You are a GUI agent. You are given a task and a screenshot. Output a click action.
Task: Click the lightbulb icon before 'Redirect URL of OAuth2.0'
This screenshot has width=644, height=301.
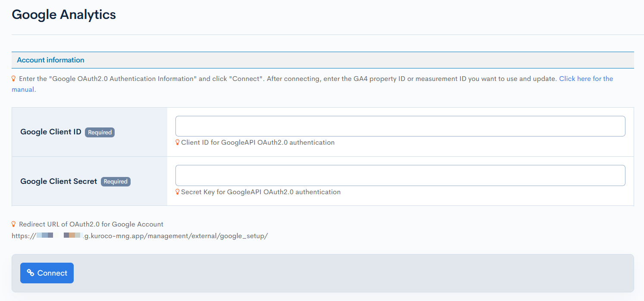[x=14, y=224]
